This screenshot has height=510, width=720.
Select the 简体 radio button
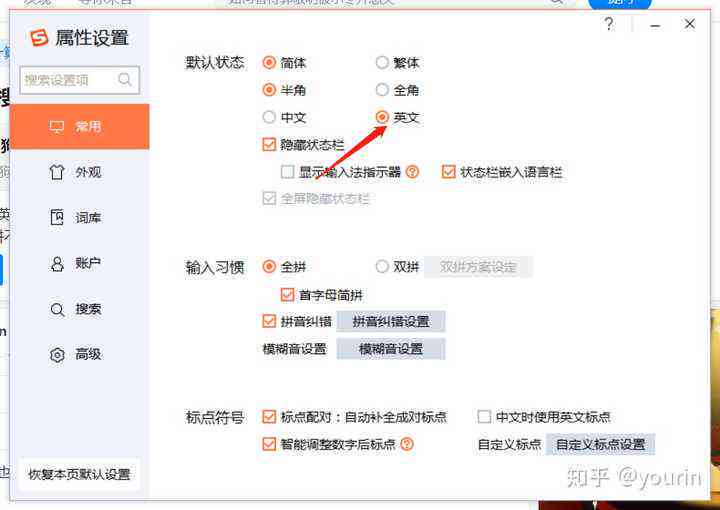[269, 62]
